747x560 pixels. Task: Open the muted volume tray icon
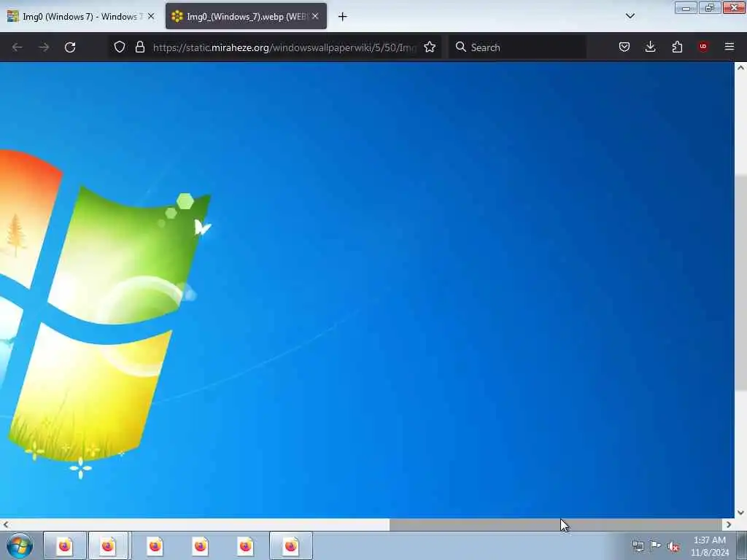(673, 547)
